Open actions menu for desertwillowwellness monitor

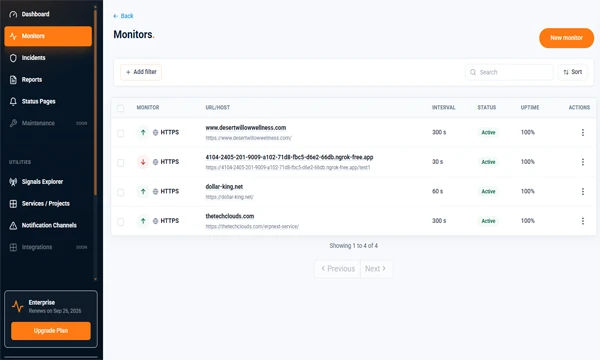pos(582,132)
